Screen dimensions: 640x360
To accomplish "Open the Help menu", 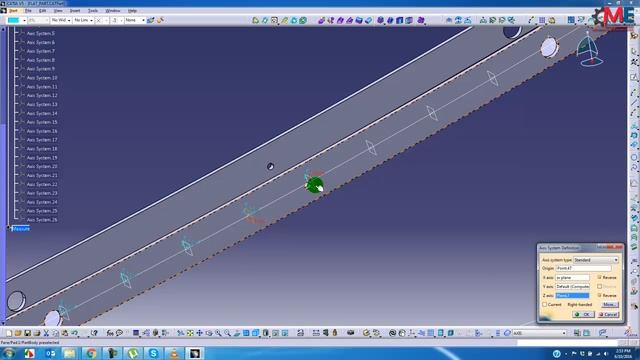I will point(132,11).
